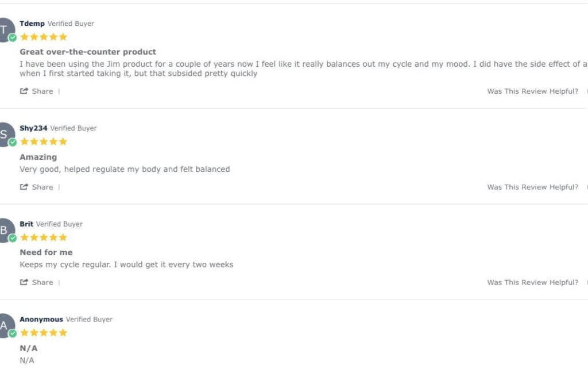The width and height of the screenshot is (588, 368).
Task: Open the Tdemp reviewer name
Action: pos(32,24)
